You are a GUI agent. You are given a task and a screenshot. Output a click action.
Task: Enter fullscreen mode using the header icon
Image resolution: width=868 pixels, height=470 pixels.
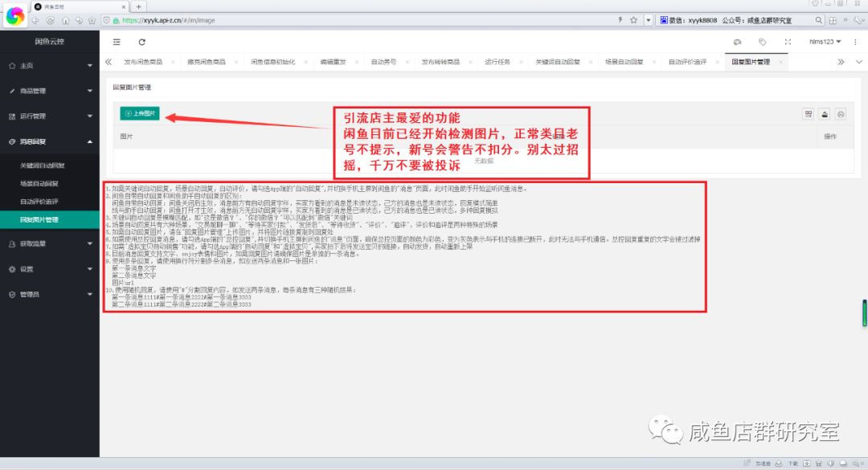pos(788,42)
